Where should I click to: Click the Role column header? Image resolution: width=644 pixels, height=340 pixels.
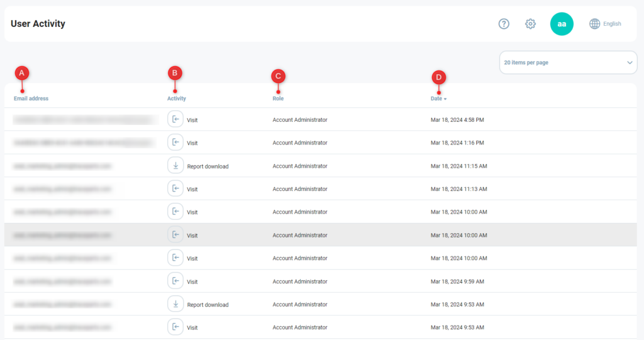(x=278, y=99)
